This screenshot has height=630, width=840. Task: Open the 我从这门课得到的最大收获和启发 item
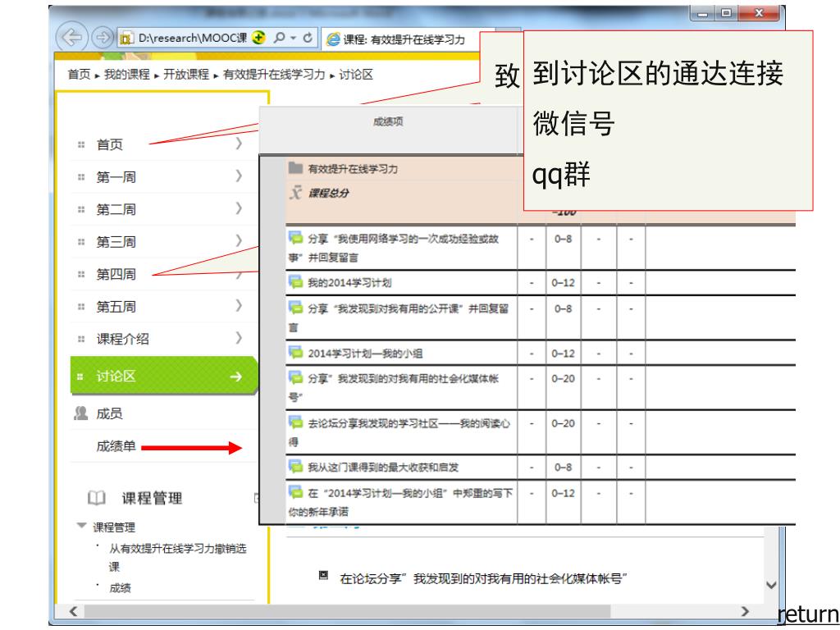click(383, 467)
